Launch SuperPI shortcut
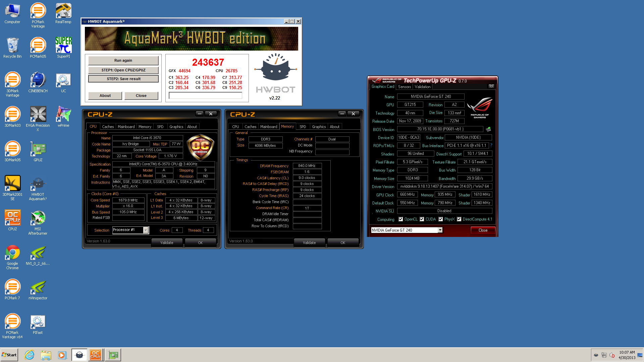The height and width of the screenshot is (362, 644). [63, 48]
